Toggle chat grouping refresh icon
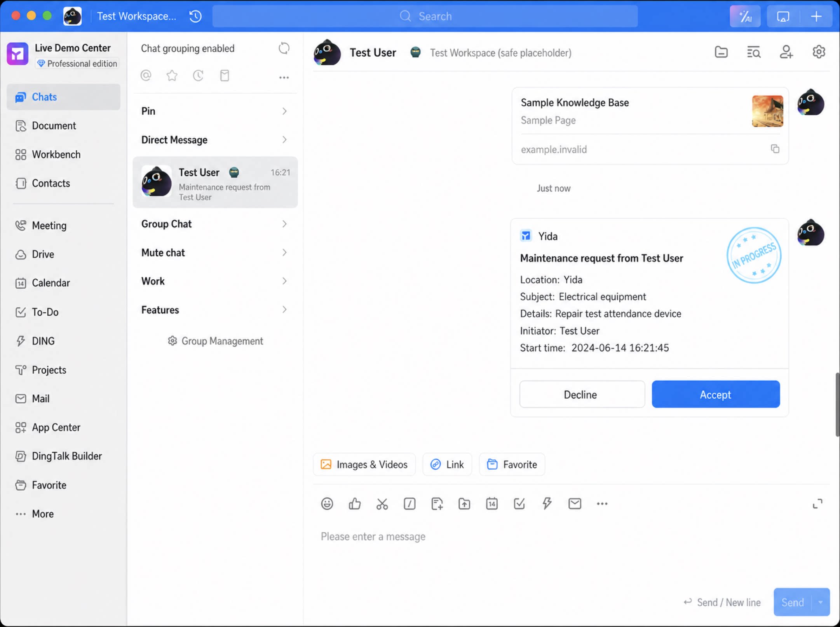 pyautogui.click(x=284, y=48)
